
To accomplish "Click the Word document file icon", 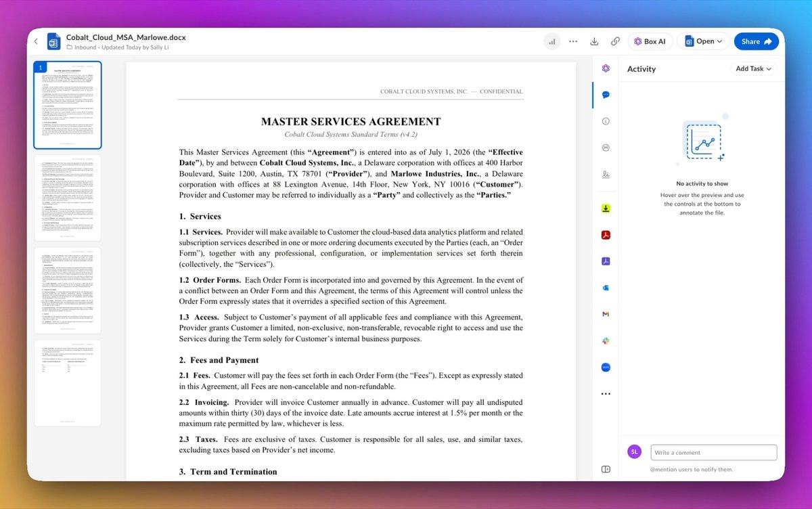I will [54, 42].
